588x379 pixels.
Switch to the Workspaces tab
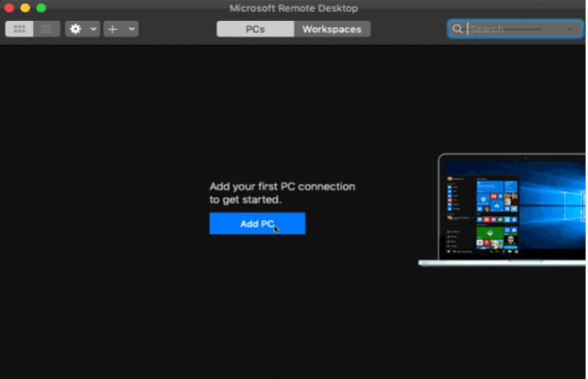tap(332, 29)
